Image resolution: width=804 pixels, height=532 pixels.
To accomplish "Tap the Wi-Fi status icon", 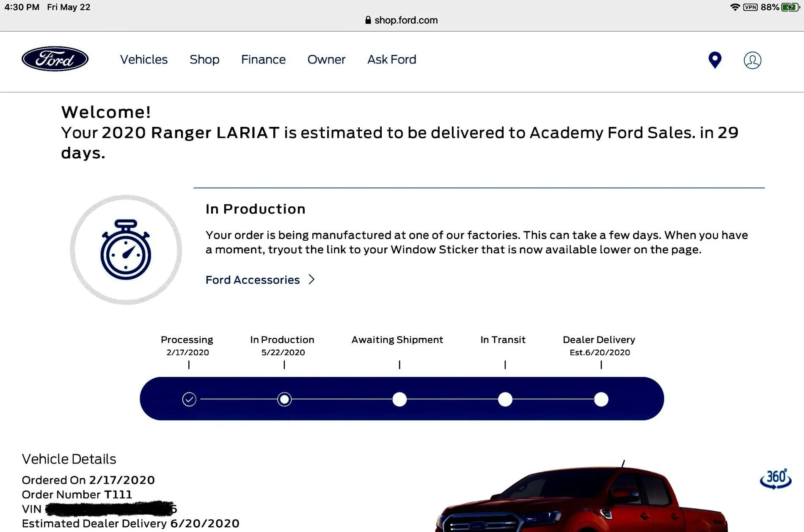I will 735,7.
